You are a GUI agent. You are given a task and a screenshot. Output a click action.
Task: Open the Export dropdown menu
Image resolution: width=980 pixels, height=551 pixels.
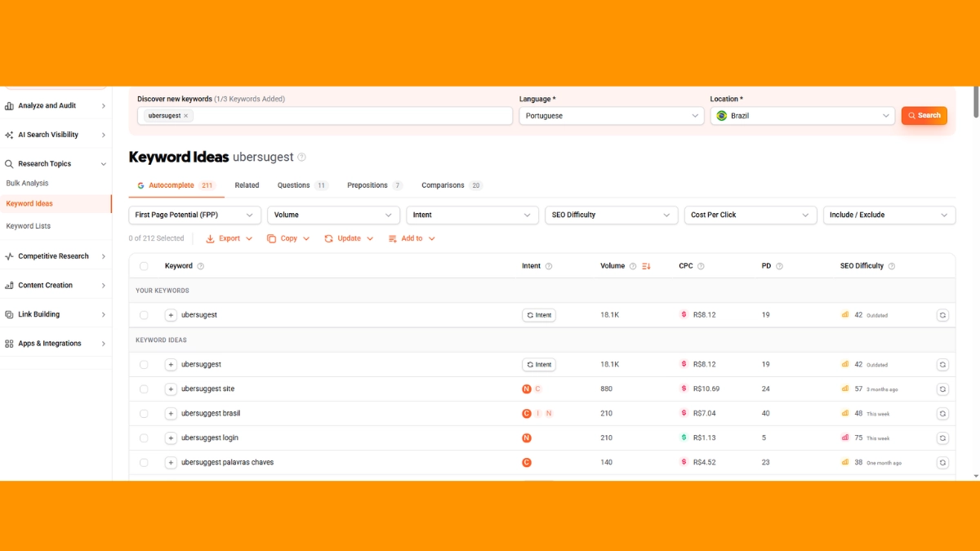[229, 238]
